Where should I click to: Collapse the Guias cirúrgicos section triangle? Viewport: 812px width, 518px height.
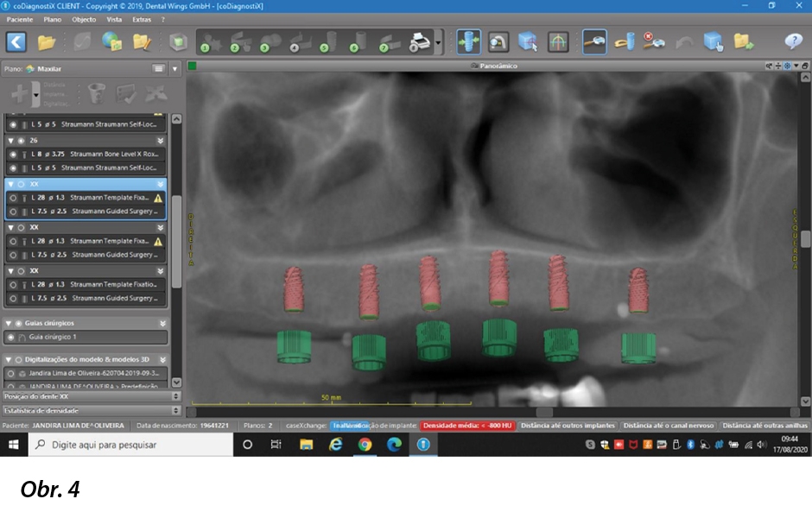9,324
